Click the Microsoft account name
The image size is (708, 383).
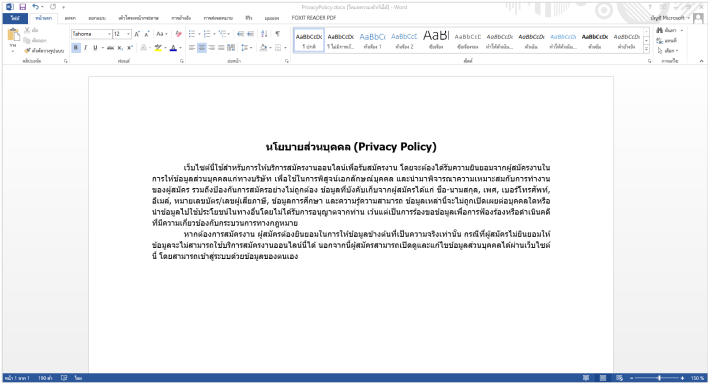[668, 18]
